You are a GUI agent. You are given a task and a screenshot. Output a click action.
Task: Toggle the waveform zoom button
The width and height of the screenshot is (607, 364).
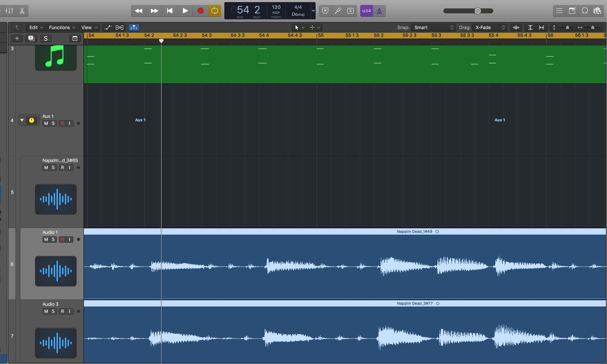(516, 27)
